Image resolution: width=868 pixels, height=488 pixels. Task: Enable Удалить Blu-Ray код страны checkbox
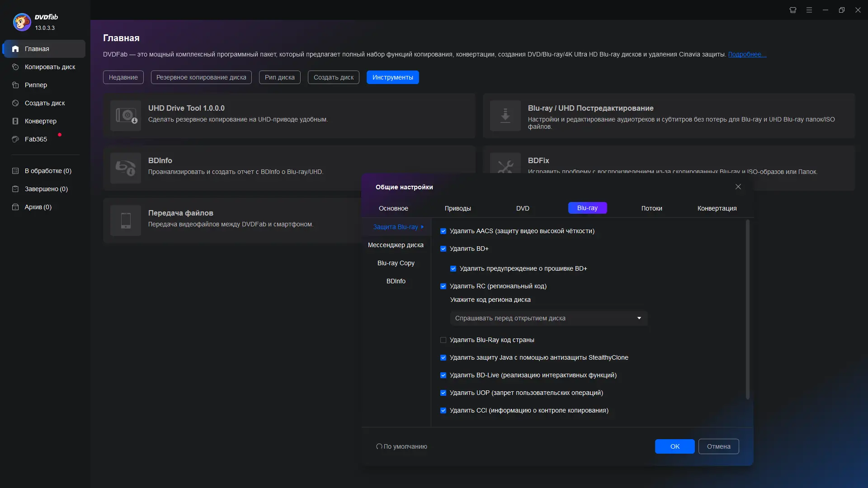pyautogui.click(x=443, y=340)
